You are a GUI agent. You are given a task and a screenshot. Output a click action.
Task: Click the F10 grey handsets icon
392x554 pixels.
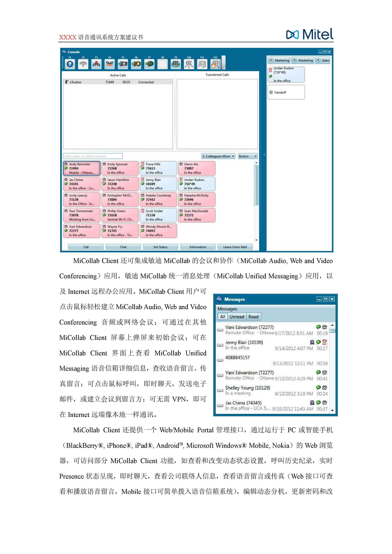[189, 64]
